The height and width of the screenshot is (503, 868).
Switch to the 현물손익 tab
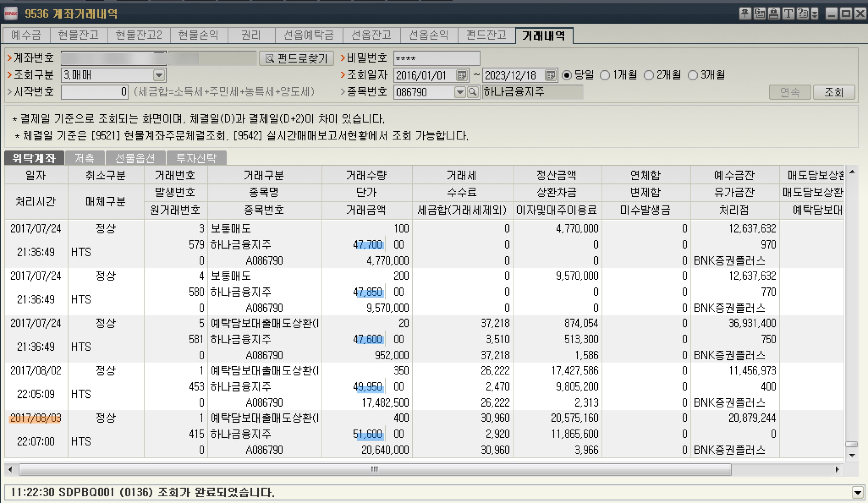click(x=199, y=35)
